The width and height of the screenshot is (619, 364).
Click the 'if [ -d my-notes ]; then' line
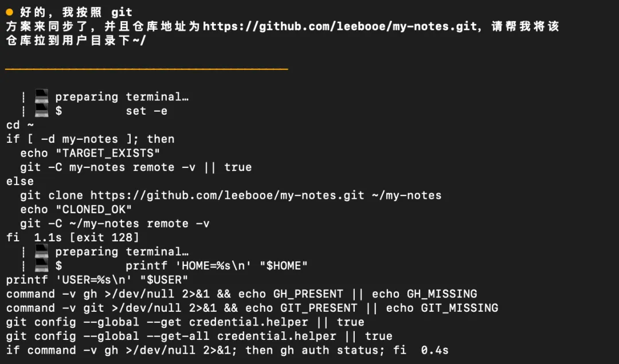click(90, 139)
